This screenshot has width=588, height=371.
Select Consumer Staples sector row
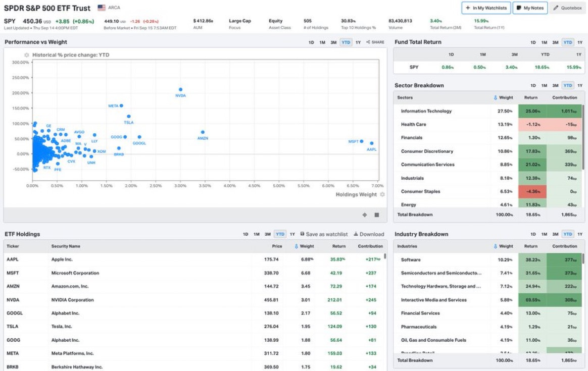[x=487, y=191]
